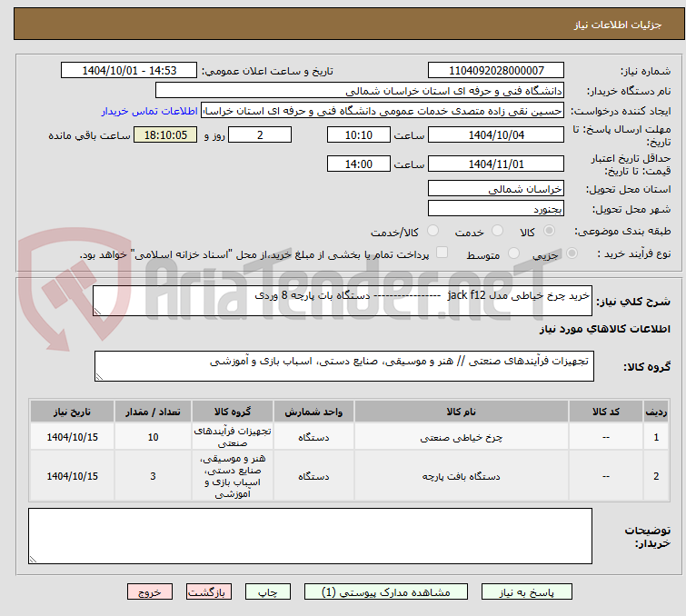Click the تعداد / مقدار column header
The height and width of the screenshot is (616, 686).
pos(153,412)
